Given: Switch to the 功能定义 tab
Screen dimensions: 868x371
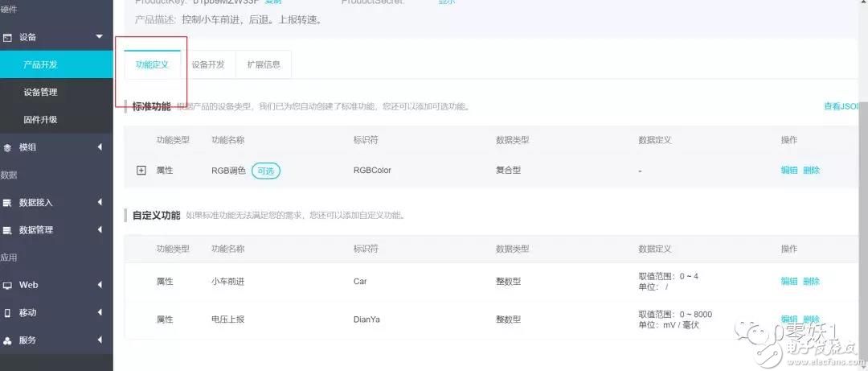Looking at the screenshot, I should tap(152, 64).
